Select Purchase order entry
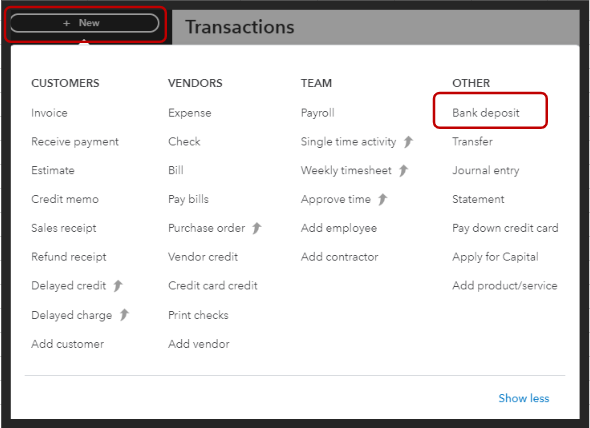Viewport: 590px width, 428px height. pyautogui.click(x=207, y=228)
